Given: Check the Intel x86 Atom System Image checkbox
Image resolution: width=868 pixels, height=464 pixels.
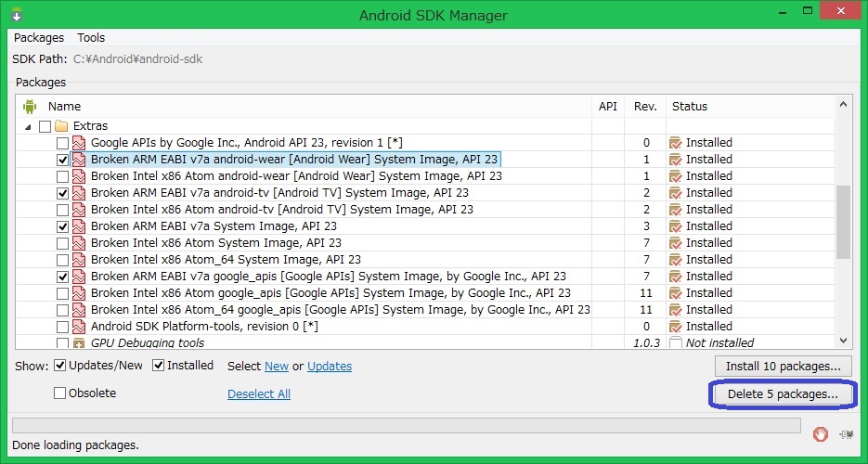Looking at the screenshot, I should [62, 243].
